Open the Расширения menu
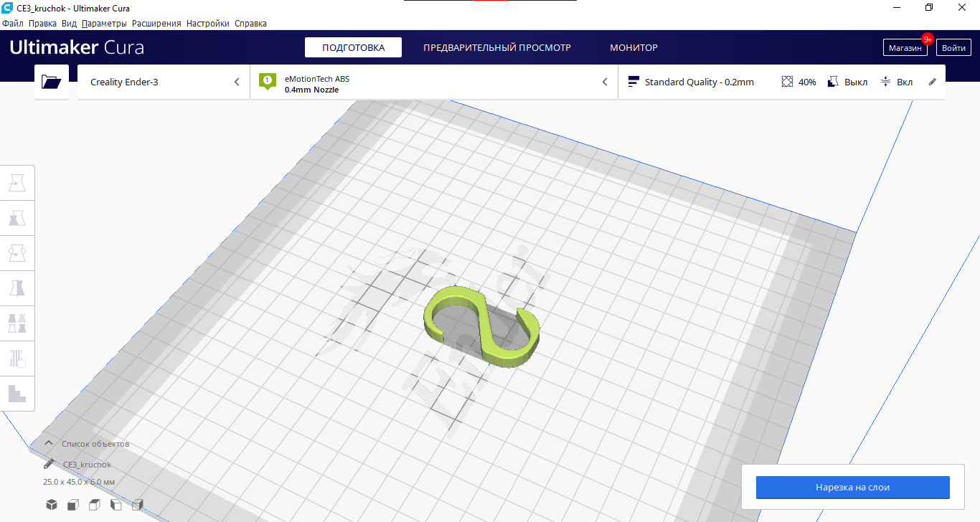 (156, 24)
